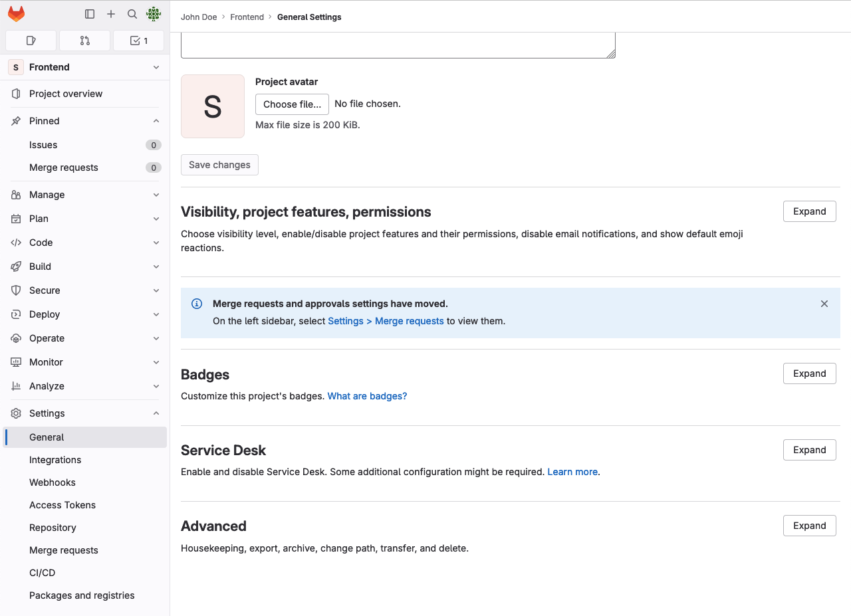Click Save changes button
The height and width of the screenshot is (616, 851).
[x=219, y=165]
